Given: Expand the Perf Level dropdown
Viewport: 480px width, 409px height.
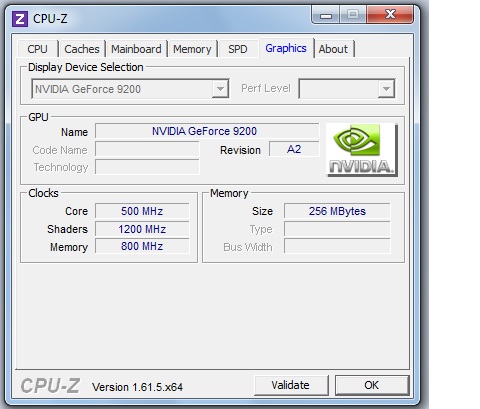Looking at the screenshot, I should coord(347,89).
